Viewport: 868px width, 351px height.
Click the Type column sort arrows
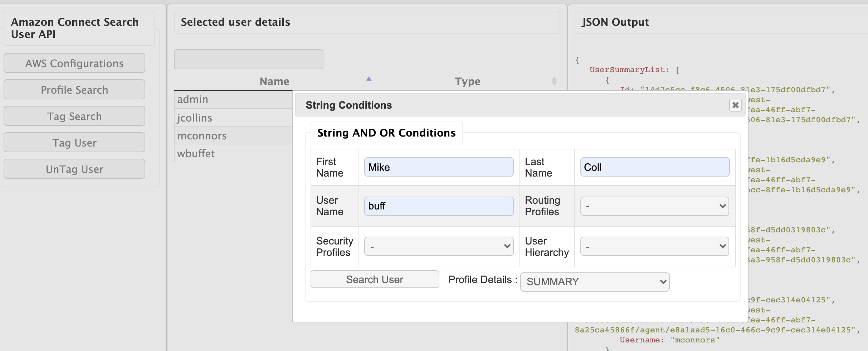(554, 81)
